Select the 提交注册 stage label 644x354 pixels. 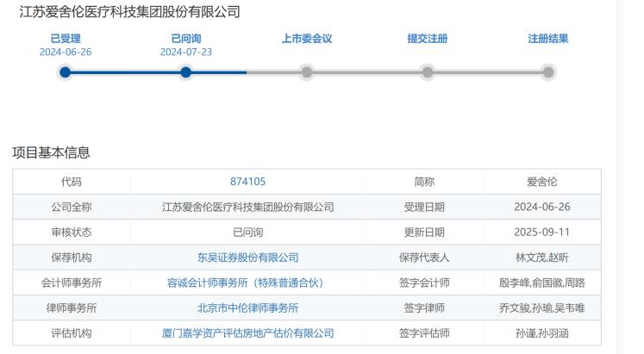tap(427, 39)
